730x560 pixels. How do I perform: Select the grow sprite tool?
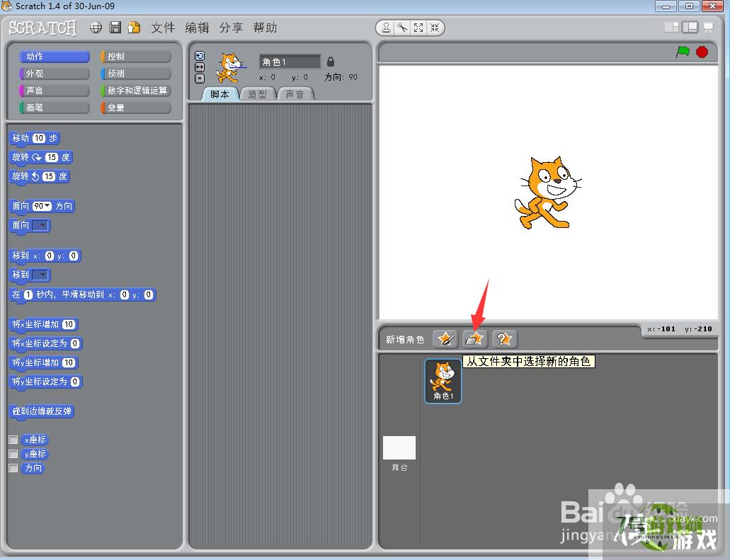pyautogui.click(x=418, y=28)
